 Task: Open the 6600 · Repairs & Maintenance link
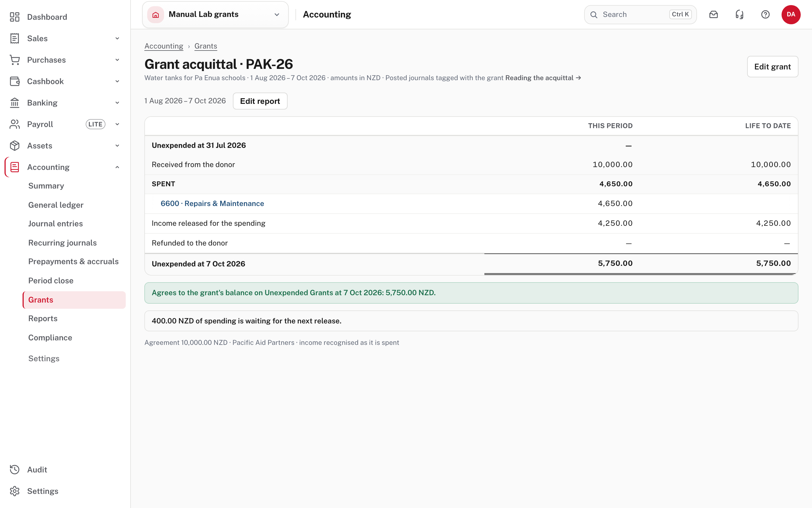(212, 203)
